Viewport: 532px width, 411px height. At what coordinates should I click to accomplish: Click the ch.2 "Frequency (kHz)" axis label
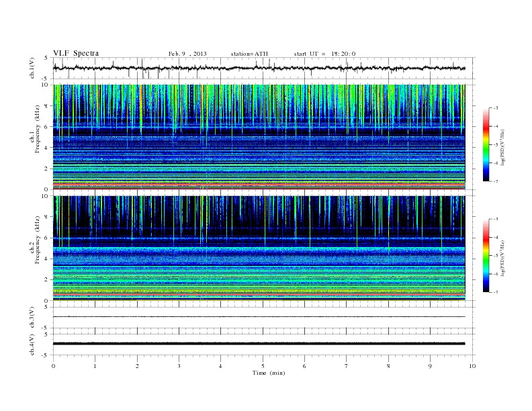click(x=38, y=239)
